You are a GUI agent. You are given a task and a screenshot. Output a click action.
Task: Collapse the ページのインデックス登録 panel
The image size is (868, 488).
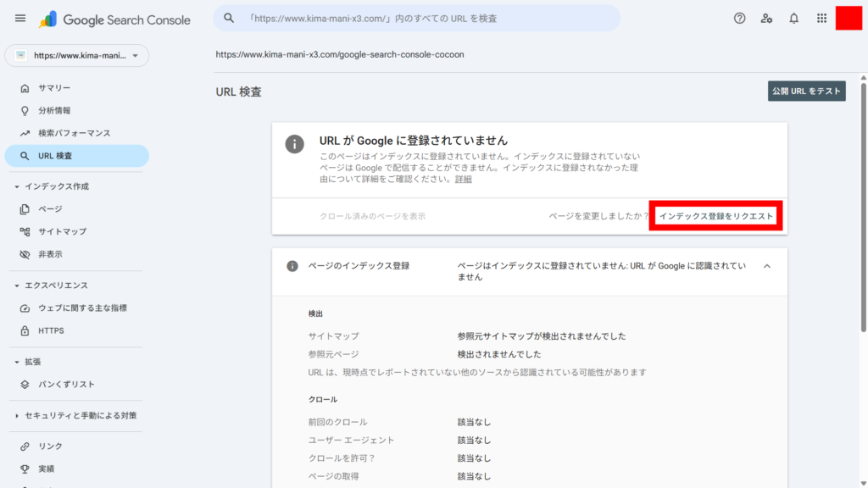pyautogui.click(x=767, y=265)
